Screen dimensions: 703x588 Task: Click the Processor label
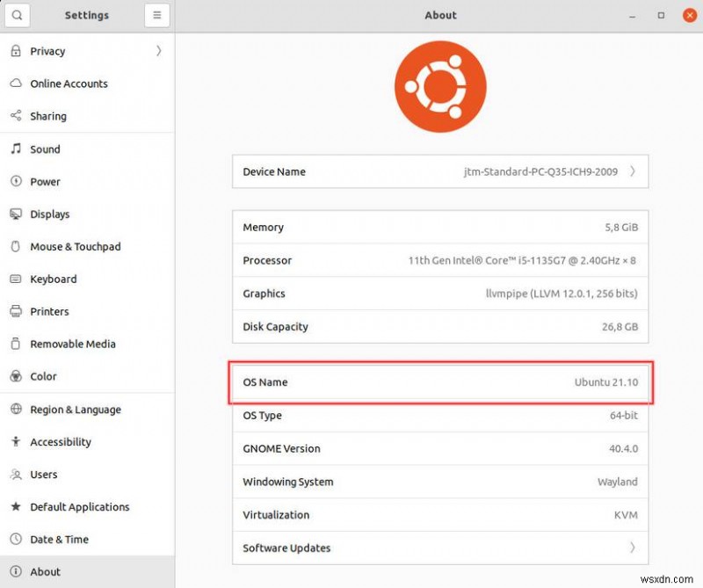[x=267, y=260]
